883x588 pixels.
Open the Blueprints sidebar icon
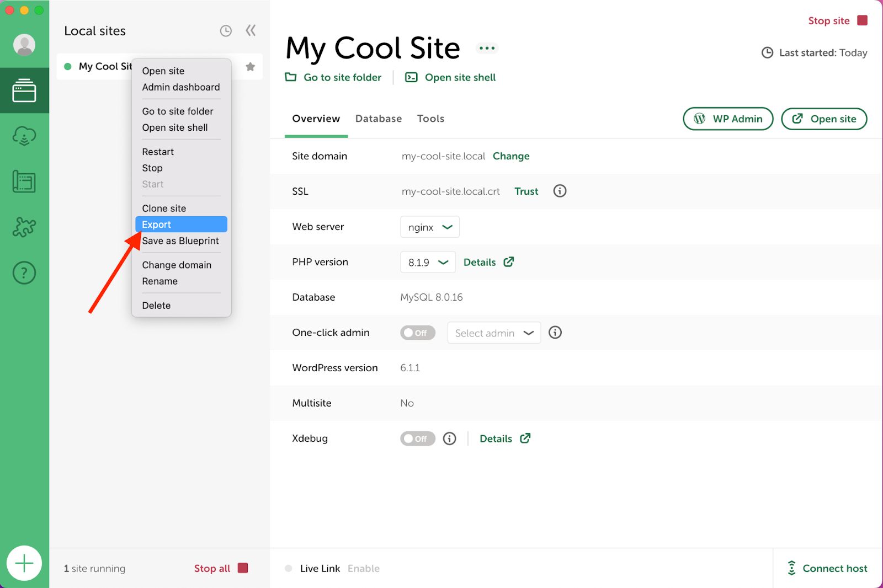[24, 181]
